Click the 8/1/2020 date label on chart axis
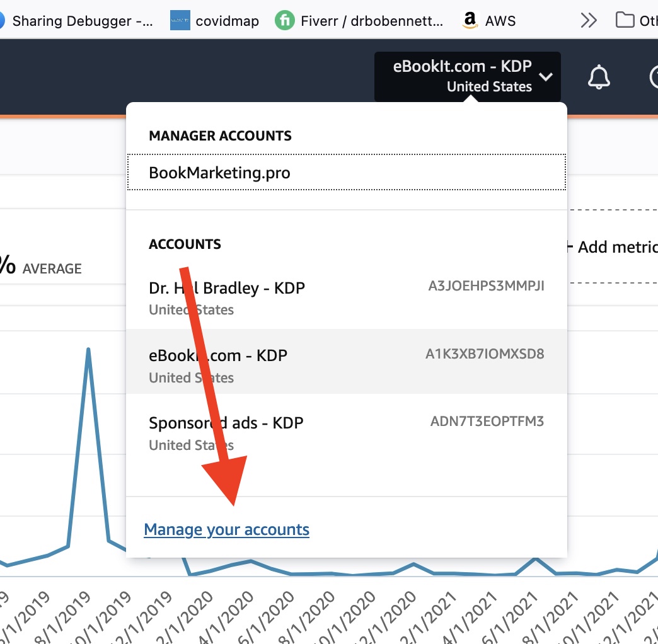This screenshot has width=658, height=644. (x=306, y=618)
